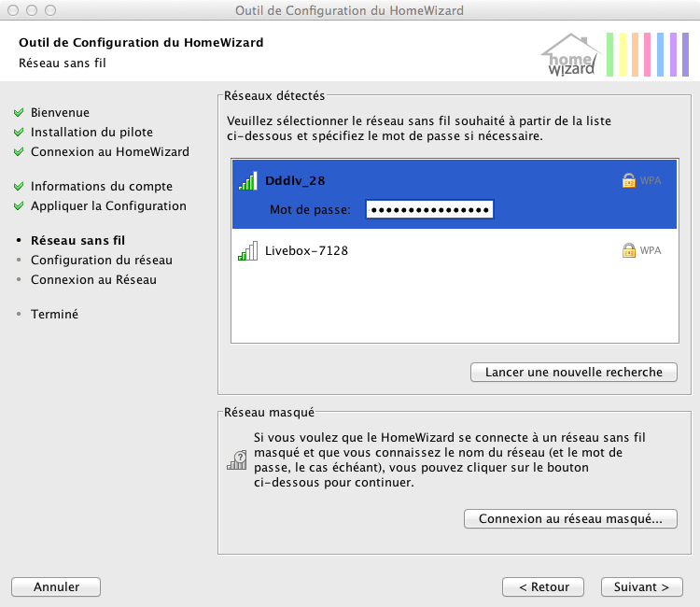The width and height of the screenshot is (700, 607).
Task: Click the Appliquer la Configuration step
Action: (x=108, y=205)
